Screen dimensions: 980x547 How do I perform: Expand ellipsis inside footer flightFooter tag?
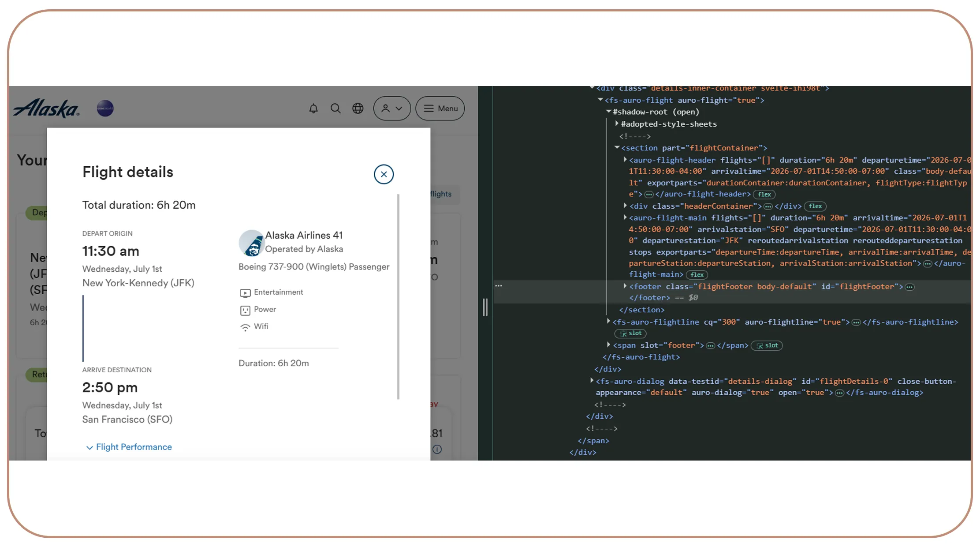[909, 287]
